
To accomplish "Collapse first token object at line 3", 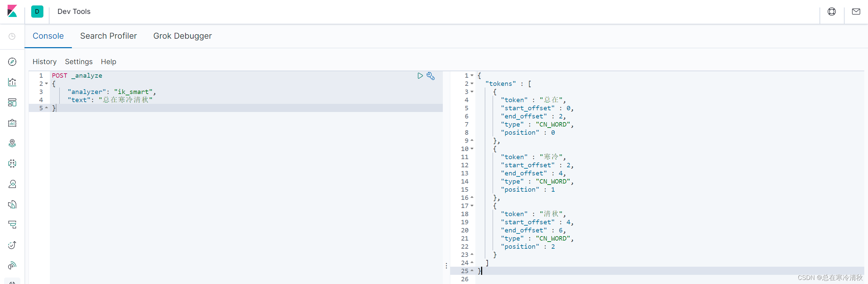I will (472, 92).
